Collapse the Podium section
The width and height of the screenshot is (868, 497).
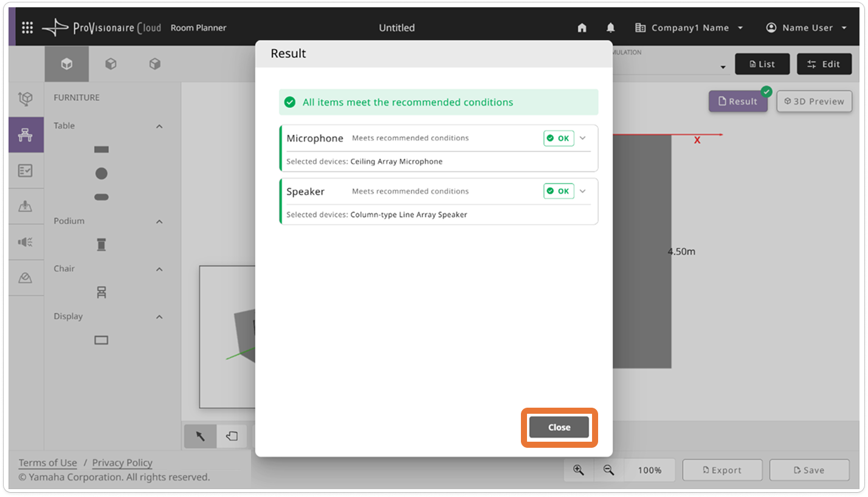coord(159,222)
